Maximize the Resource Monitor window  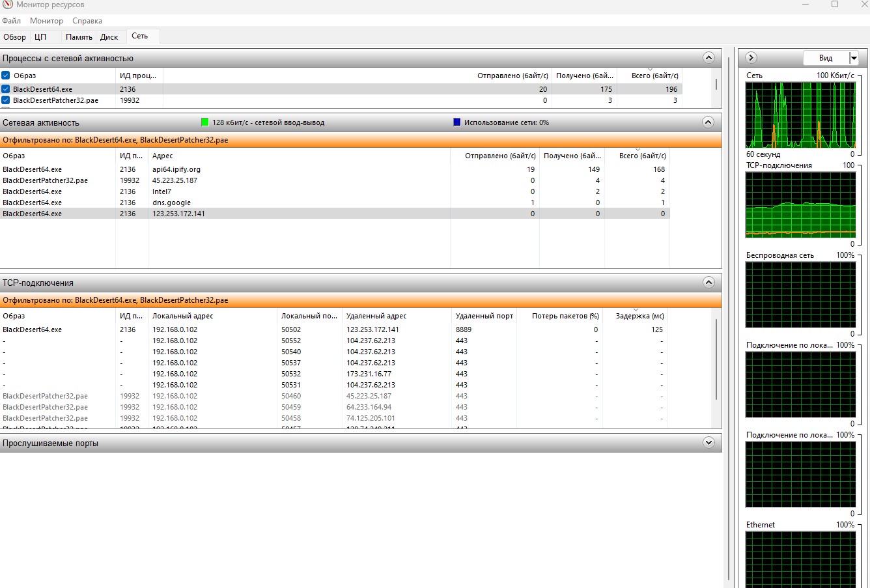(835, 5)
